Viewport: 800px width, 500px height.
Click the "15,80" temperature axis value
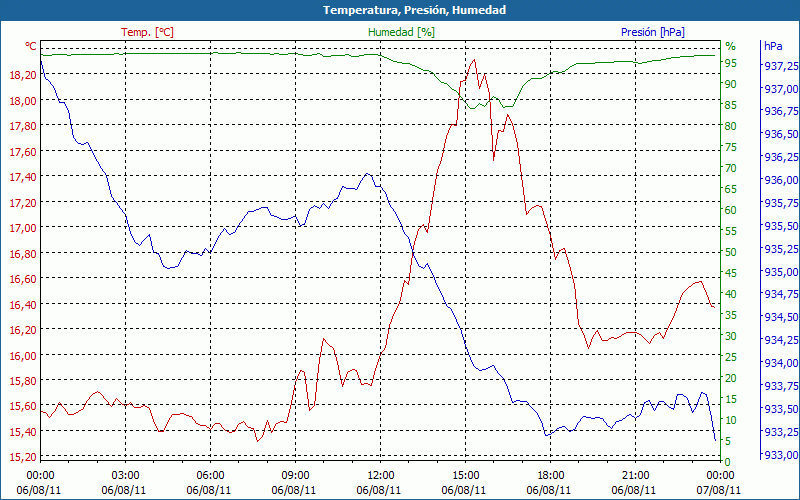[x=23, y=381]
